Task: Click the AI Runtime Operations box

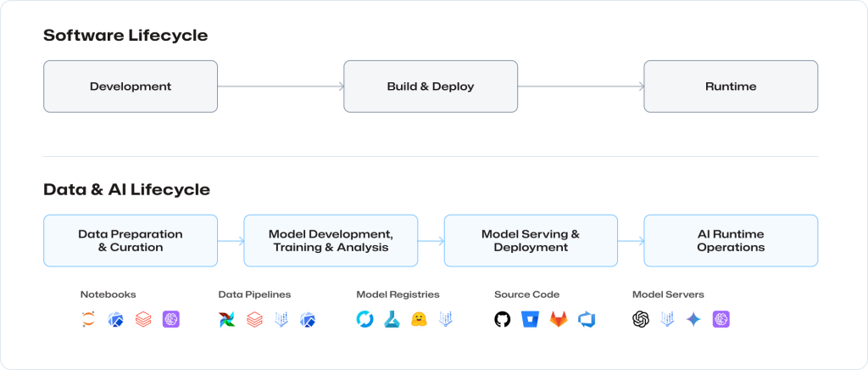Action: [x=731, y=240]
